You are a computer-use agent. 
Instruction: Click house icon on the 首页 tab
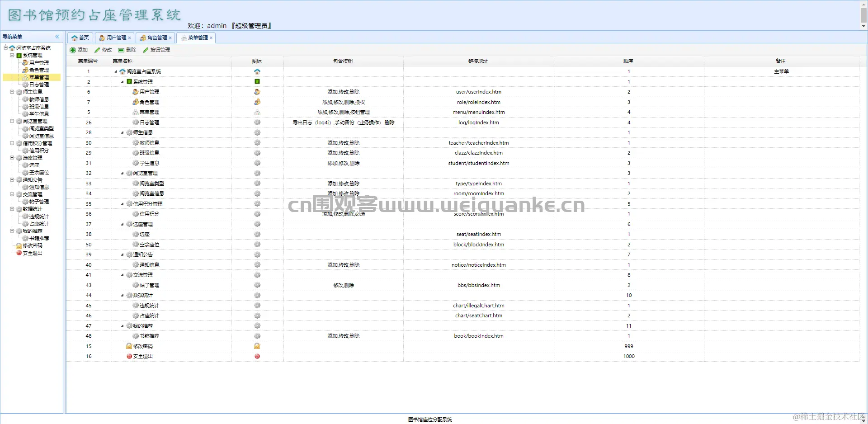click(x=75, y=38)
